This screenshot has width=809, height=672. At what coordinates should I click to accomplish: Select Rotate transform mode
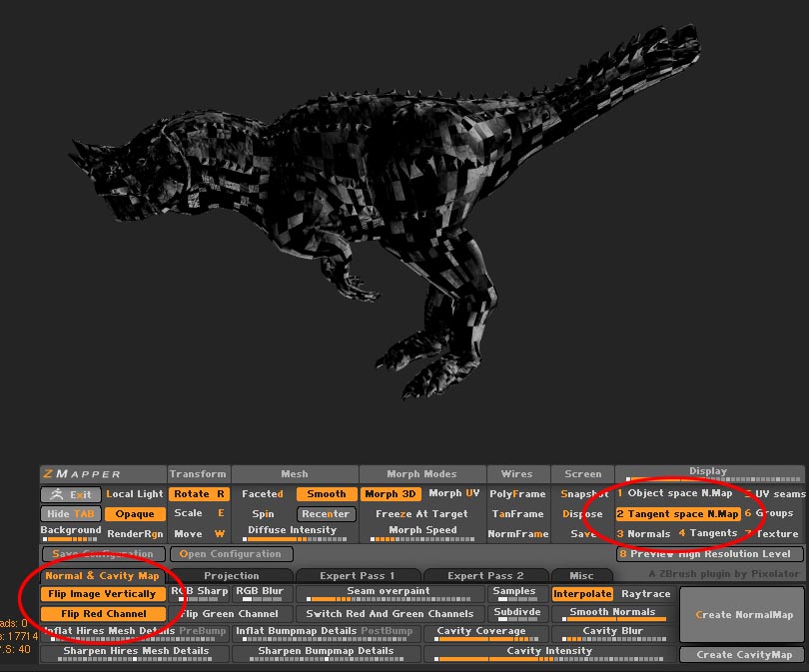pyautogui.click(x=199, y=494)
